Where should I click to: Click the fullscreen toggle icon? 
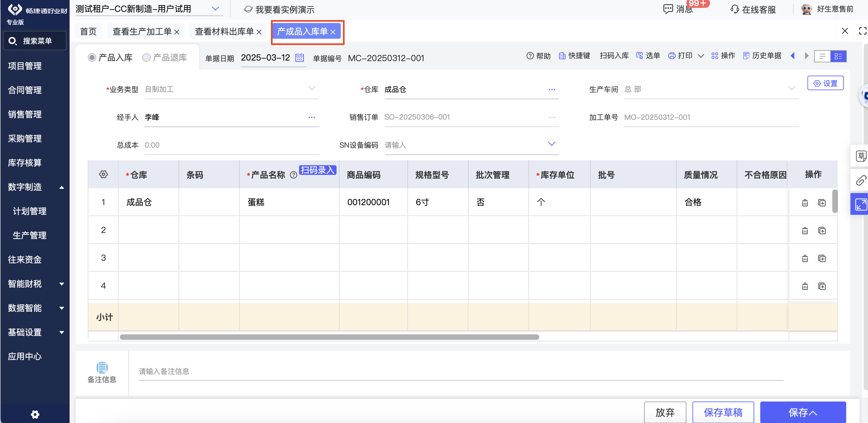(863, 31)
